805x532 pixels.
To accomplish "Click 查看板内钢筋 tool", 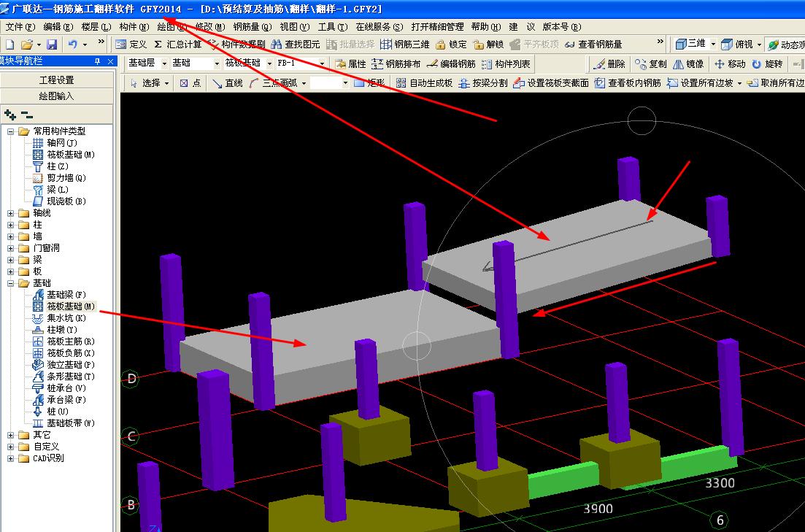I will click(x=628, y=82).
